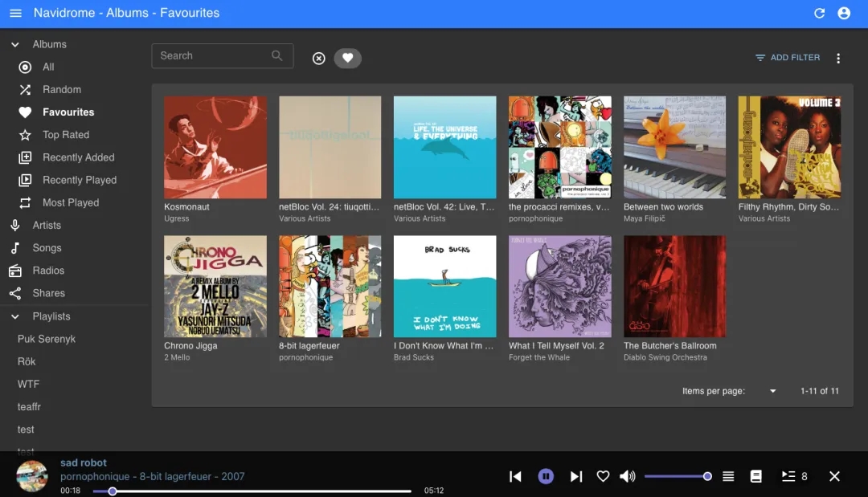868x497 pixels.
Task: Open the three-dot options menu
Action: tap(838, 58)
